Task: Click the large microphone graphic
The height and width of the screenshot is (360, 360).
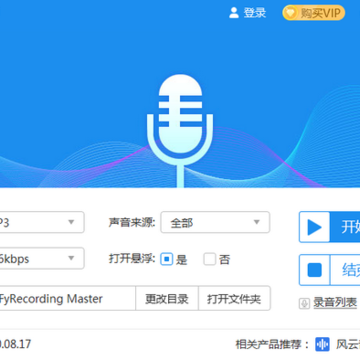Action: pyautogui.click(x=180, y=131)
